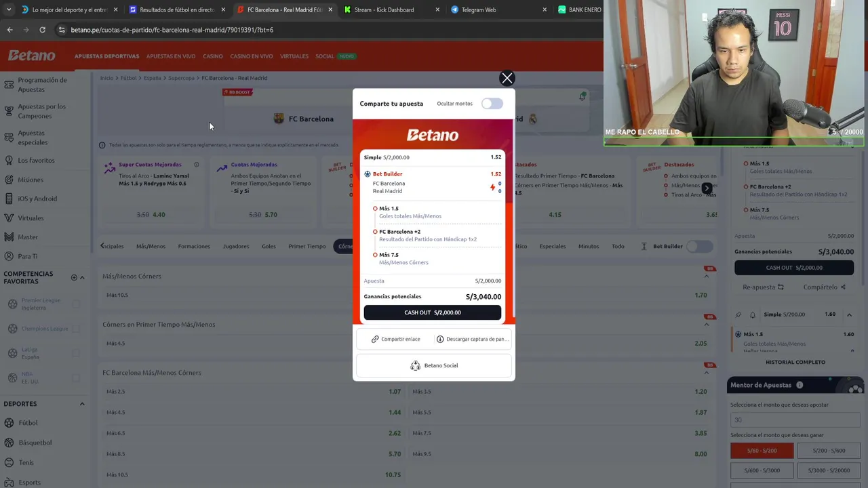
Task: Click CASH OUT in betslip panel
Action: pos(794,268)
